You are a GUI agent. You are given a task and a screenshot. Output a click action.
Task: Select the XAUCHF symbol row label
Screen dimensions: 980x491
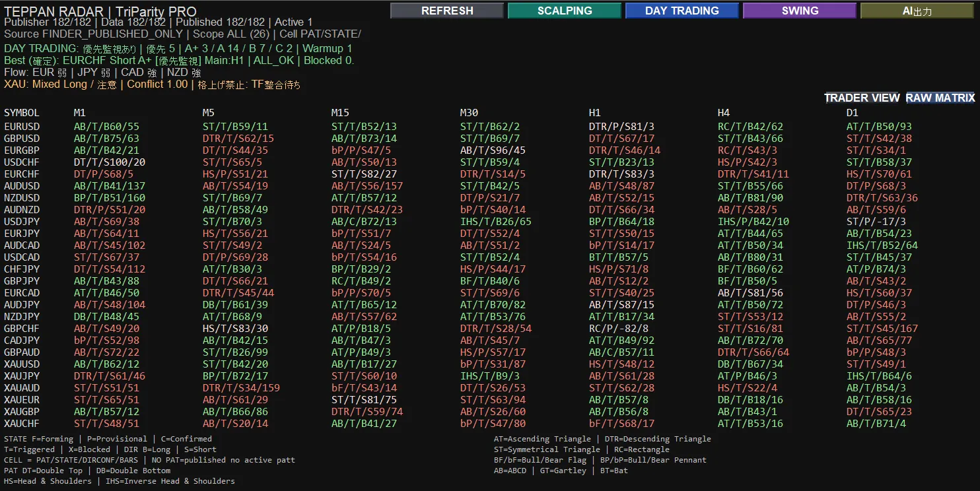(x=22, y=424)
